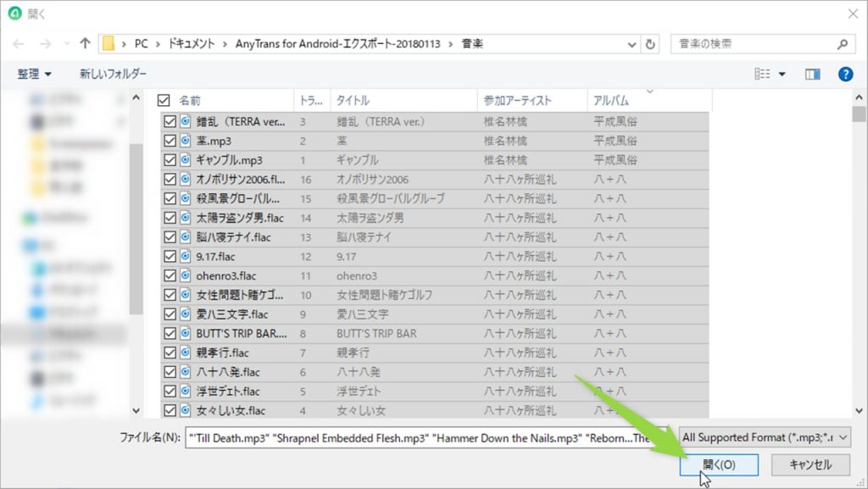
Task: Click the ファイル名 input field
Action: pos(424,437)
